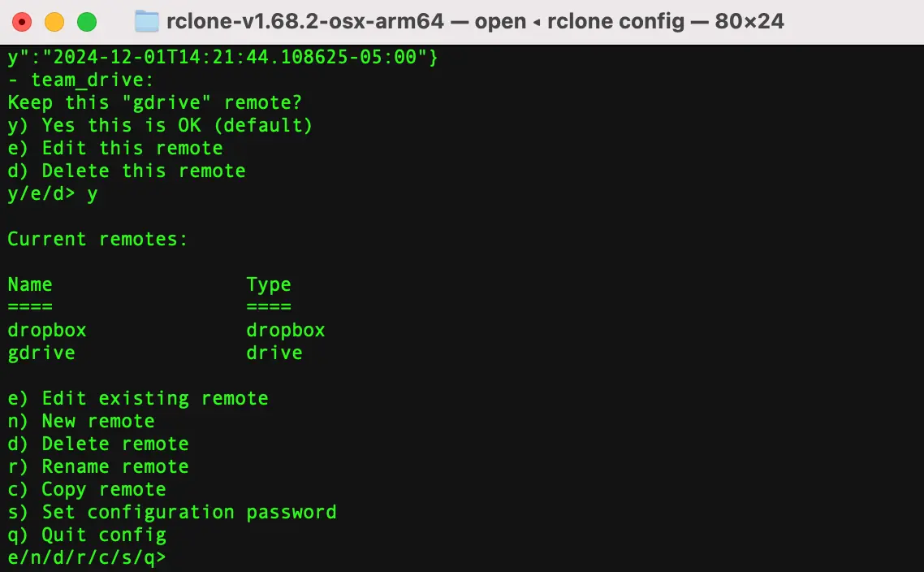This screenshot has height=572, width=924.
Task: Click the red close window button
Action: click(22, 22)
